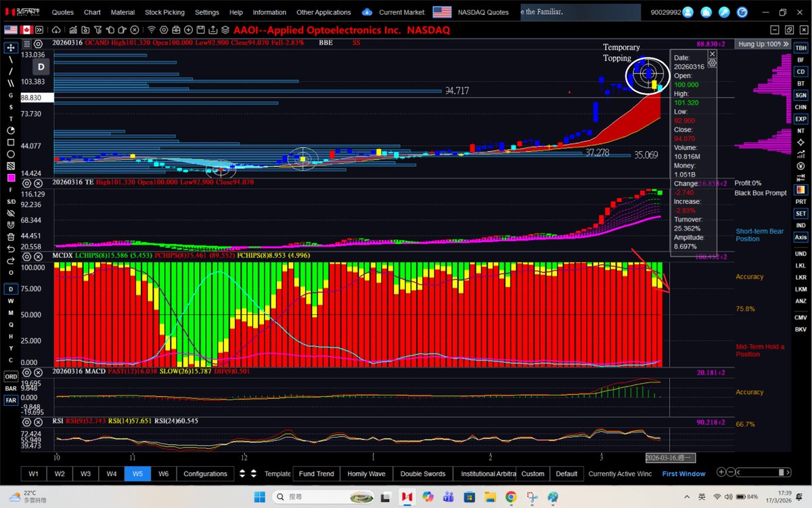Click the Windows Start button

click(259, 496)
